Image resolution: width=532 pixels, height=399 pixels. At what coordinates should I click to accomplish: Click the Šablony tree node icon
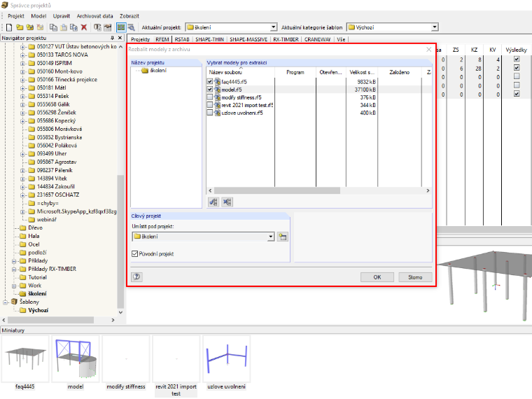pyautogui.click(x=14, y=302)
